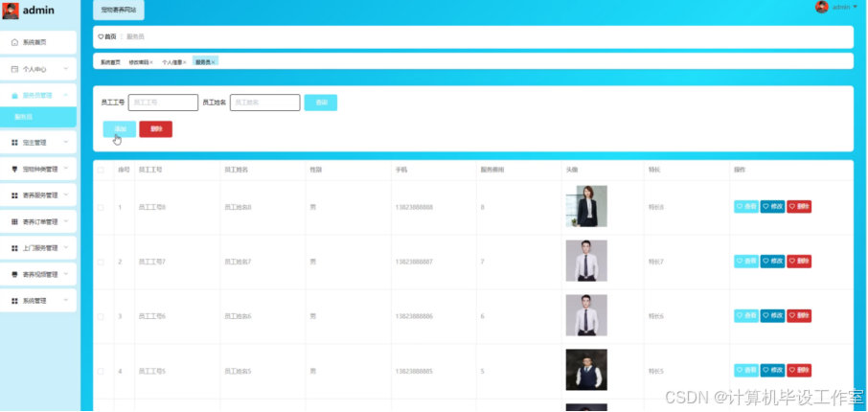Screen dimensions: 868x412
Task: Tick the select-all checkbox in table header
Action: pyautogui.click(x=101, y=170)
